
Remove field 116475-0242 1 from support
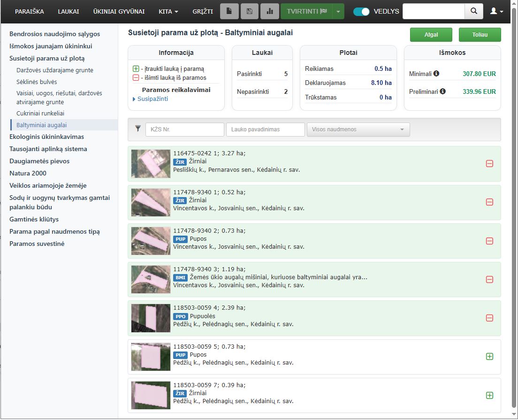click(489, 164)
